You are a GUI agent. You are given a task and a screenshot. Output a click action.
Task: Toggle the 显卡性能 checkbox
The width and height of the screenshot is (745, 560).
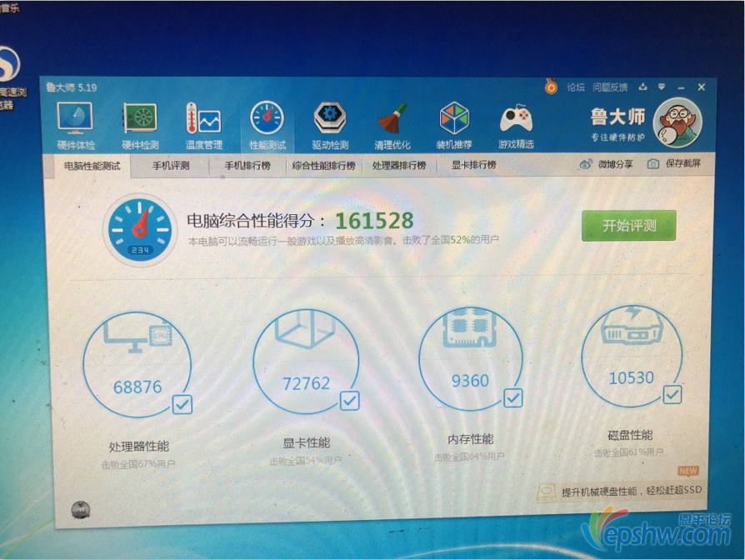point(350,401)
